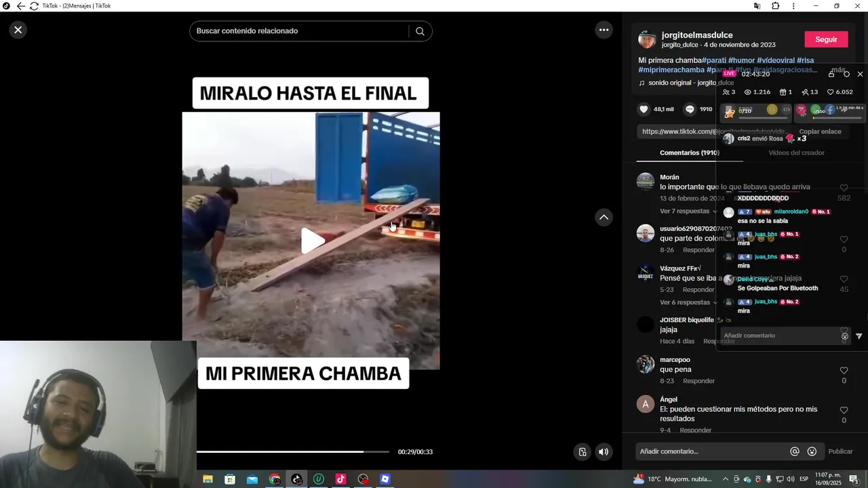Open Ángel's avatar with letter A
The height and width of the screenshot is (488, 868).
645,404
